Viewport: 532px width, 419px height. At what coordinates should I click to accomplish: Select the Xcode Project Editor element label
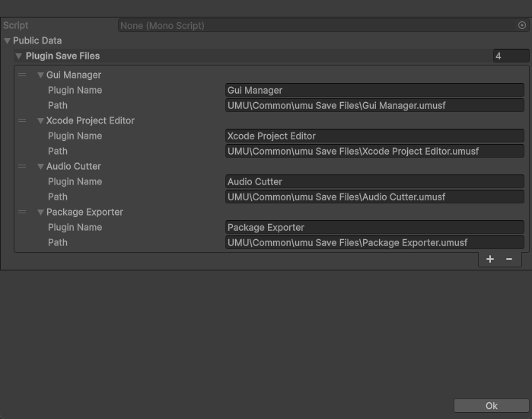click(91, 121)
